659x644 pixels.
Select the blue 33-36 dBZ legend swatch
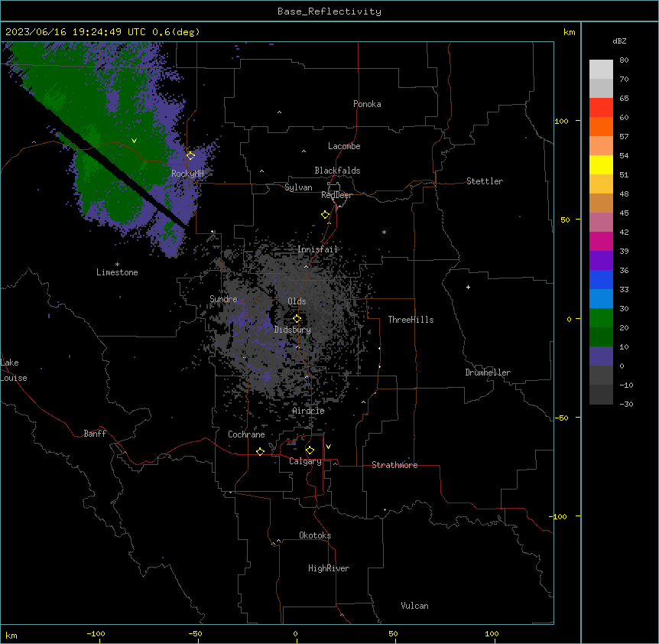601,279
